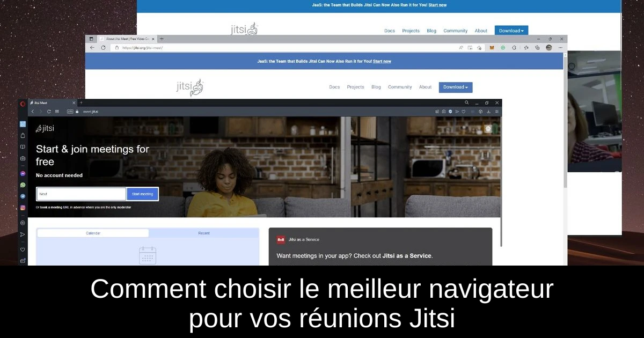Toggle Opera ad blocker shield icon

click(x=450, y=112)
